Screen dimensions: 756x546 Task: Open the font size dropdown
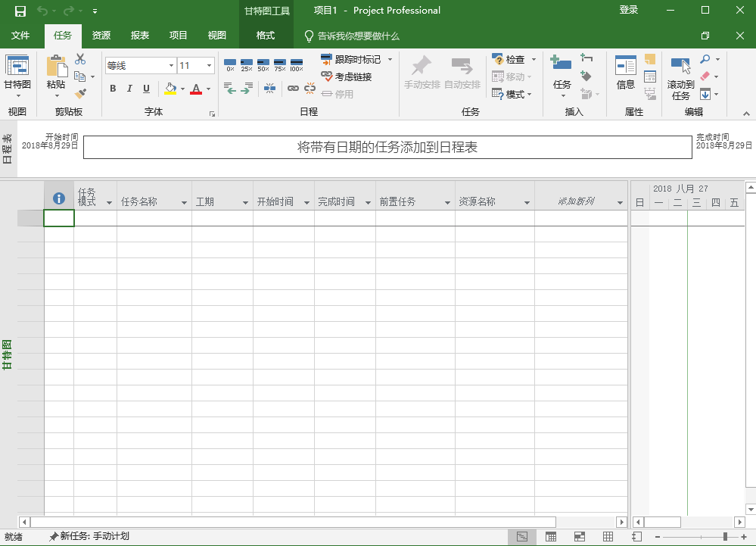(x=209, y=66)
